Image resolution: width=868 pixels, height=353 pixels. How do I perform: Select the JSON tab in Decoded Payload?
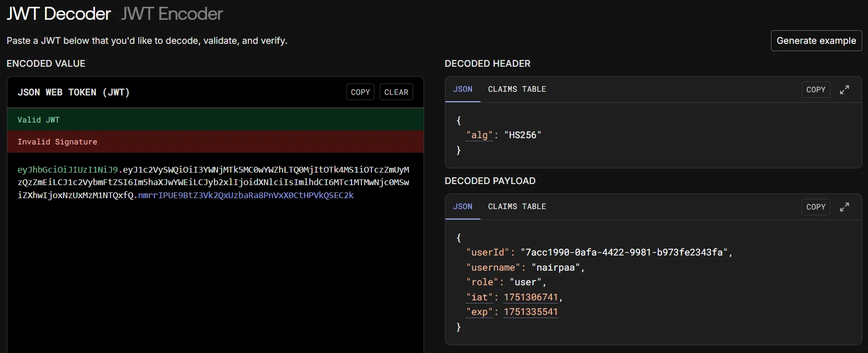point(463,206)
